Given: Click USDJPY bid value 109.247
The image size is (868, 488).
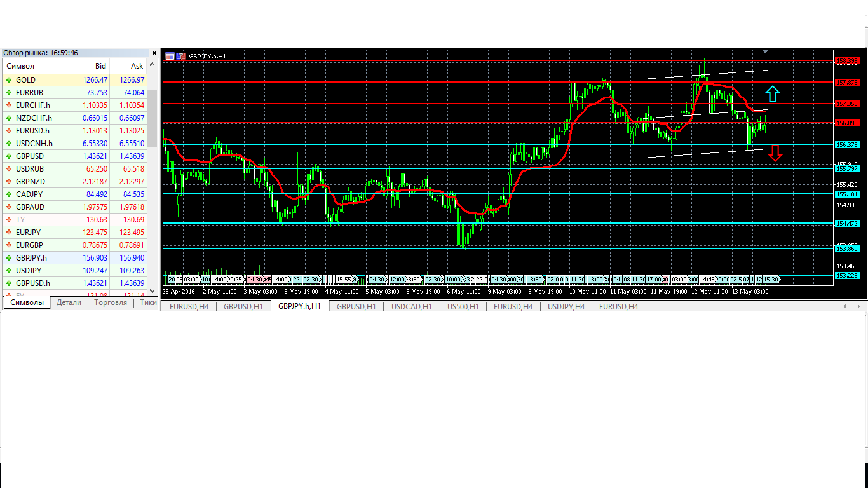Looking at the screenshot, I should click(x=96, y=271).
